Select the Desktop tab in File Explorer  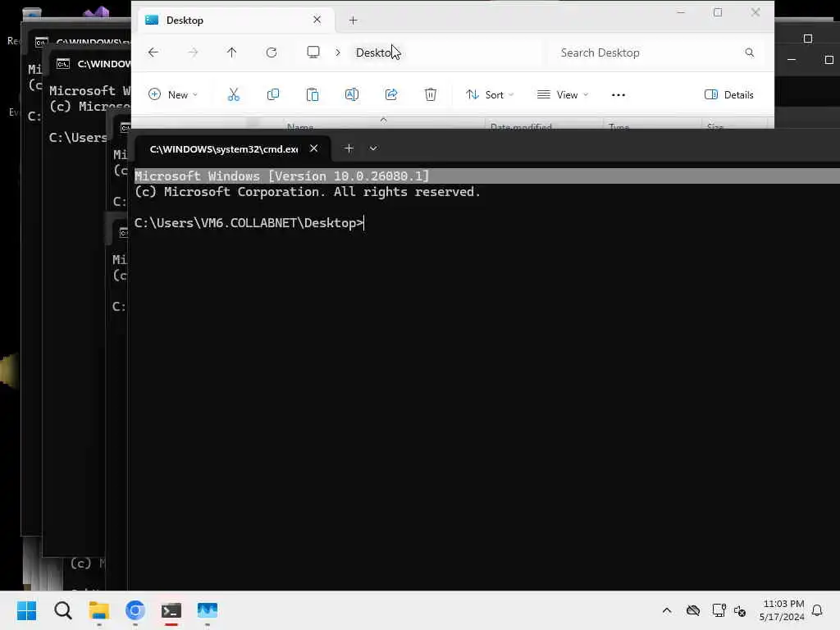pyautogui.click(x=234, y=21)
